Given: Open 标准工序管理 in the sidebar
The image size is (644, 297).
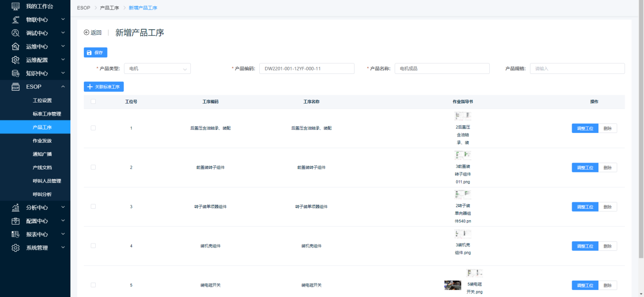Looking at the screenshot, I should coord(47,114).
